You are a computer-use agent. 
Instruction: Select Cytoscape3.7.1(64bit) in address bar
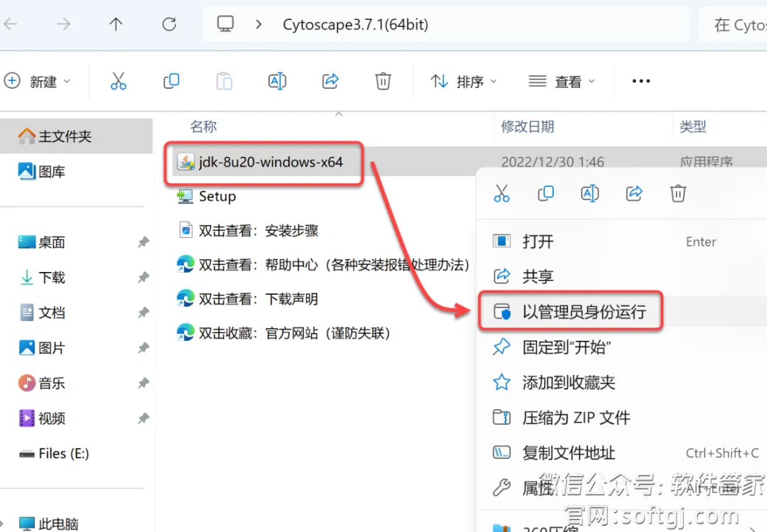click(x=356, y=24)
